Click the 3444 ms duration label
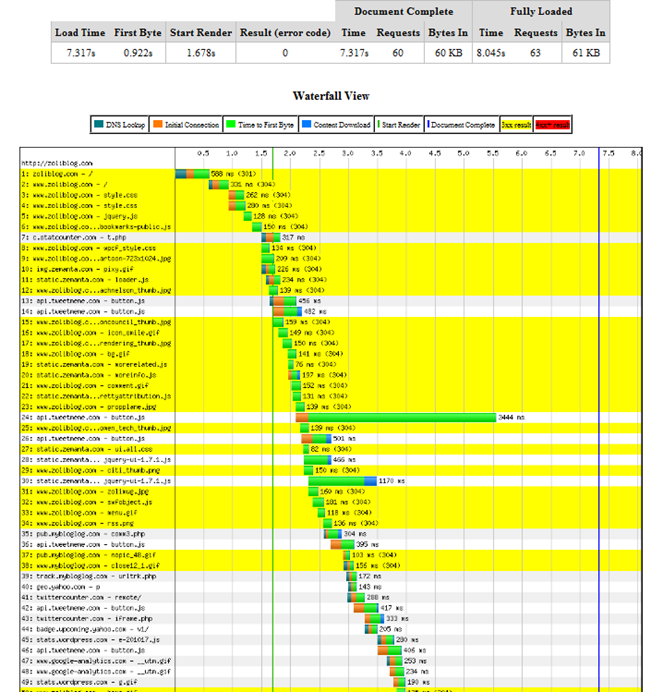This screenshot has width=651, height=692. (511, 417)
